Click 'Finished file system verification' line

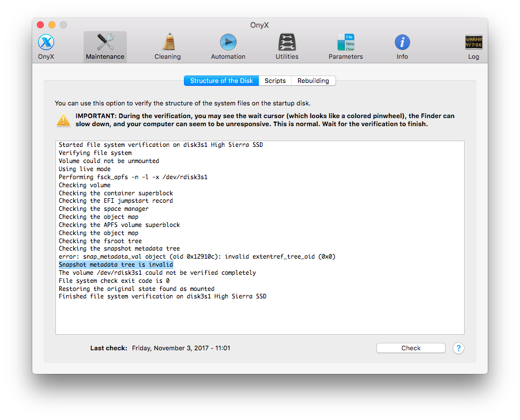point(163,296)
